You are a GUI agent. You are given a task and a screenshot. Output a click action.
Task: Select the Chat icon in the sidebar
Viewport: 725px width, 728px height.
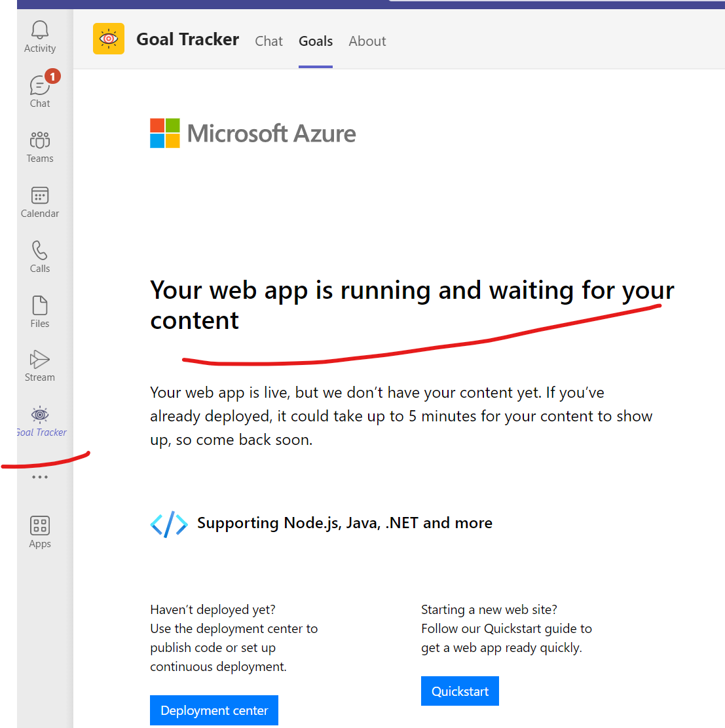click(40, 84)
